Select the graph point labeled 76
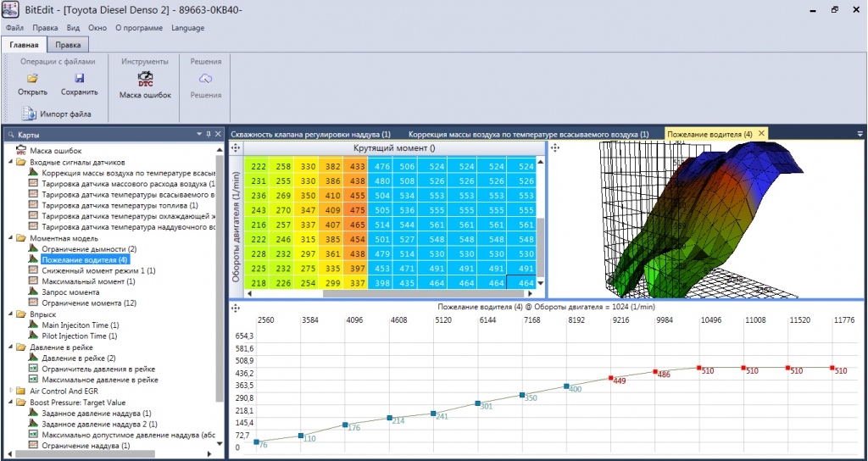 pos(256,442)
